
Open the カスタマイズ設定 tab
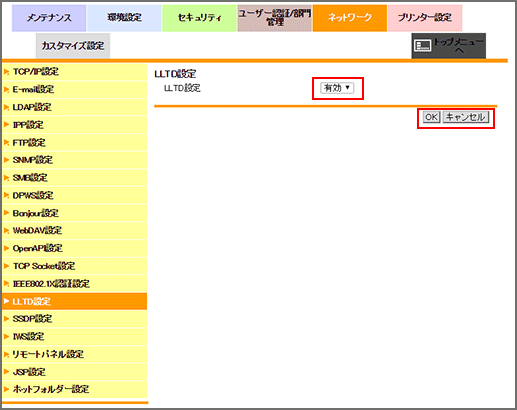pos(73,46)
